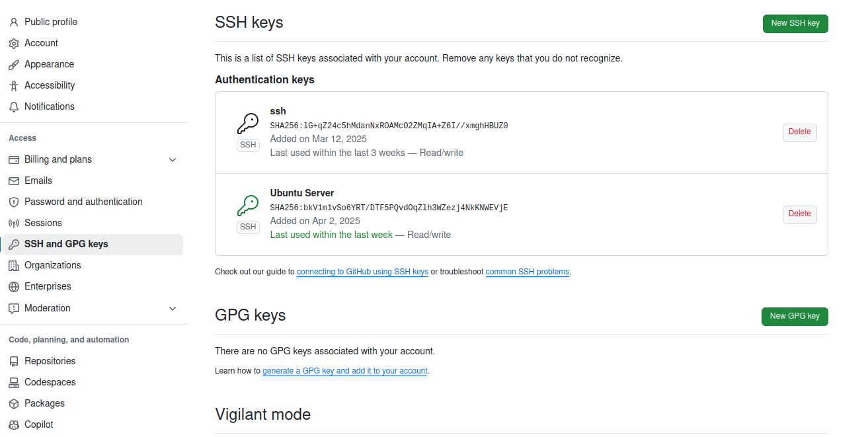Go to Organizations settings
Image resolution: width=868 pixels, height=437 pixels.
[52, 265]
